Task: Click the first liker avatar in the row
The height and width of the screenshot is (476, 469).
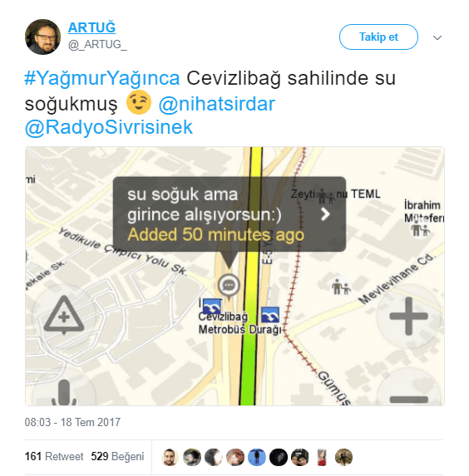Action: (170, 457)
